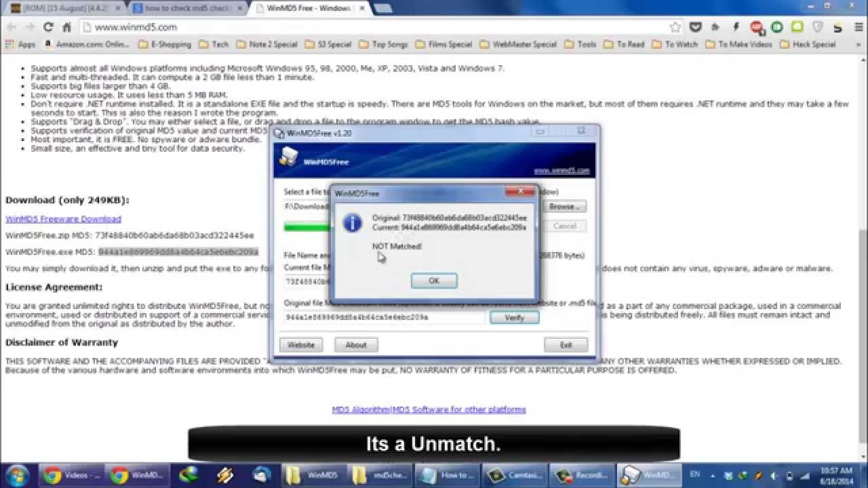Open the Note 2 Special bookmark folder
Viewport: 868px width, 488px height.
point(267,44)
